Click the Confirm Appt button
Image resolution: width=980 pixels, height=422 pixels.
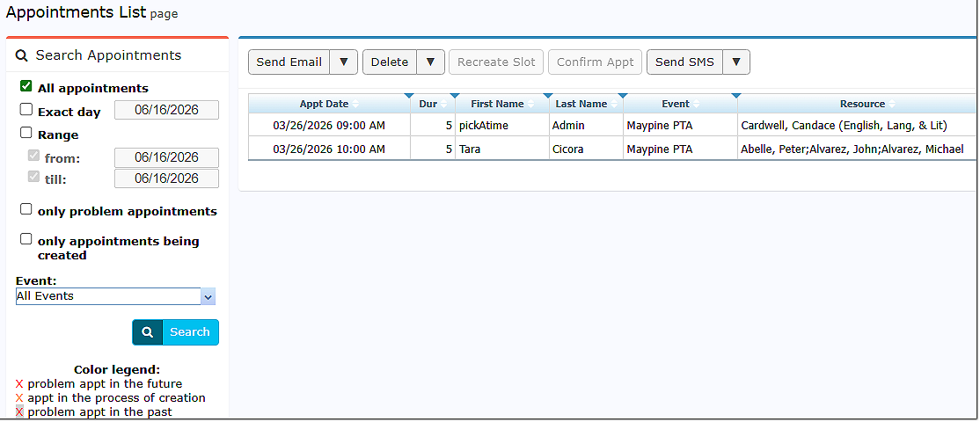pos(595,62)
